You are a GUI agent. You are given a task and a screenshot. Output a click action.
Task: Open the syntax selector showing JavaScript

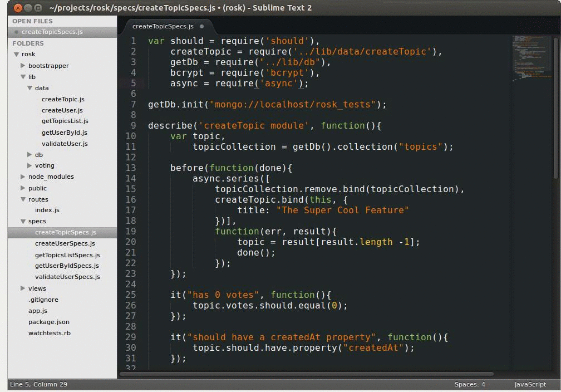(x=529, y=384)
